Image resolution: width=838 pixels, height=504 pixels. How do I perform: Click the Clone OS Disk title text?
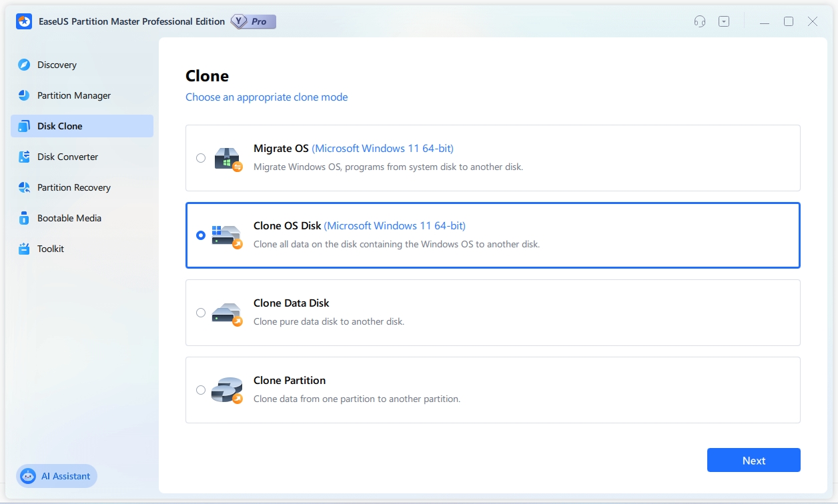point(288,226)
